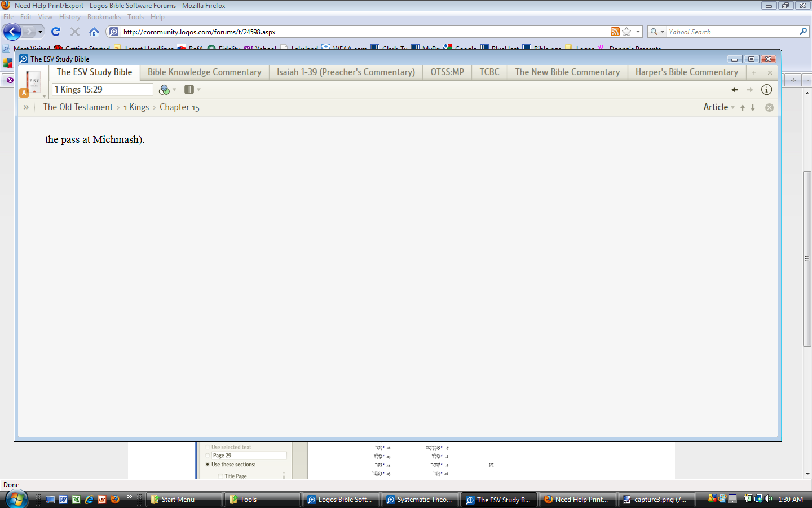
Task: Select The ESV Study Bible tab
Action: tap(94, 72)
